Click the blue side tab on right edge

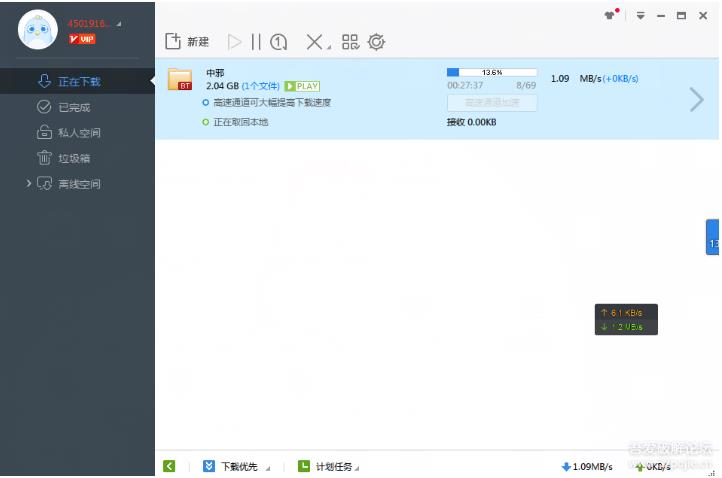[x=712, y=237]
